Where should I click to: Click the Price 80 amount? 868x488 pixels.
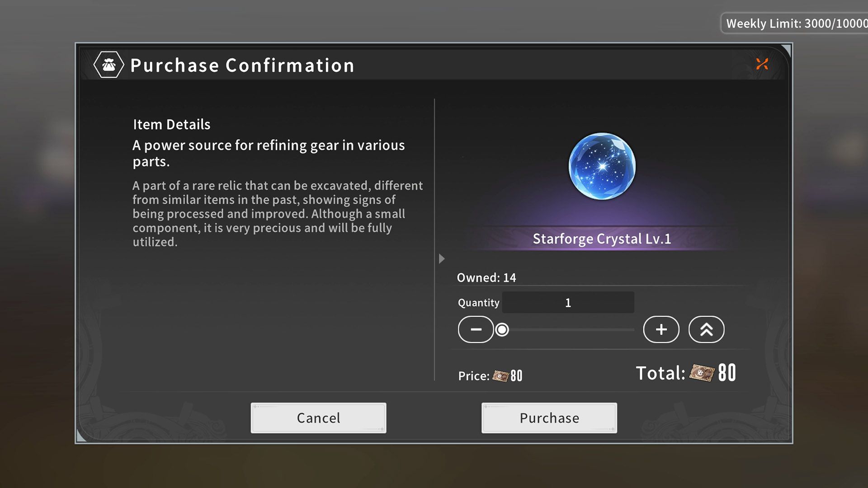[516, 375]
